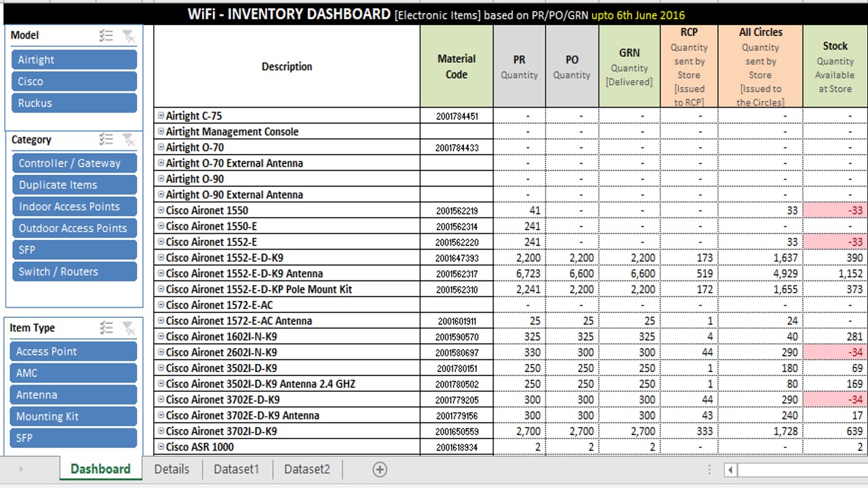Filter Item Type by Mounting Kit

(x=73, y=417)
